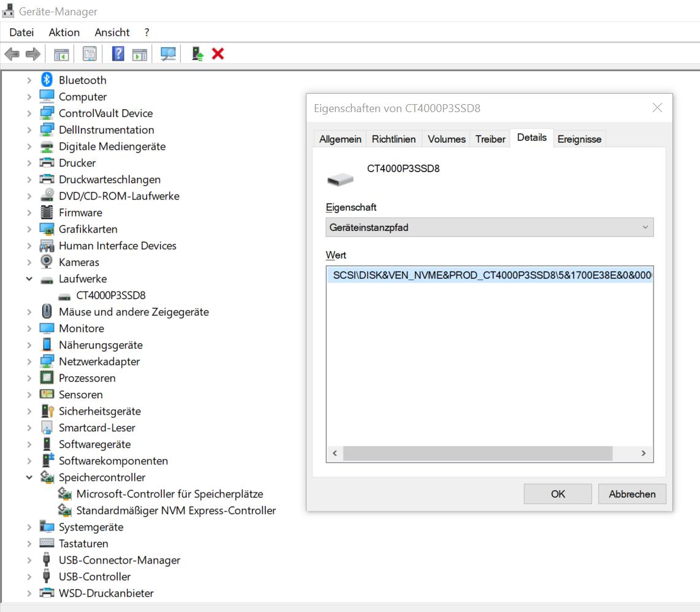The height and width of the screenshot is (612, 700).
Task: Expand the Monitore node
Action: pyautogui.click(x=29, y=328)
